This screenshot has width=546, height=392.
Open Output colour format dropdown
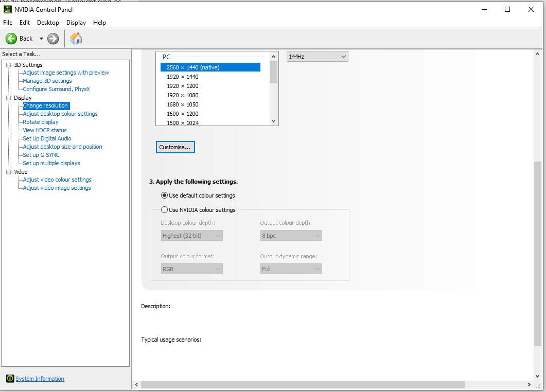coord(191,269)
